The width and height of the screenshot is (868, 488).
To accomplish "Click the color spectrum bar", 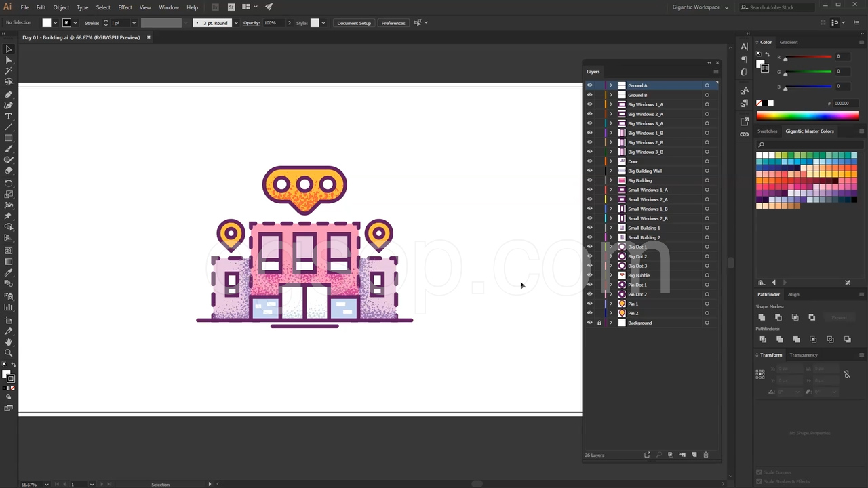I will 807,116.
